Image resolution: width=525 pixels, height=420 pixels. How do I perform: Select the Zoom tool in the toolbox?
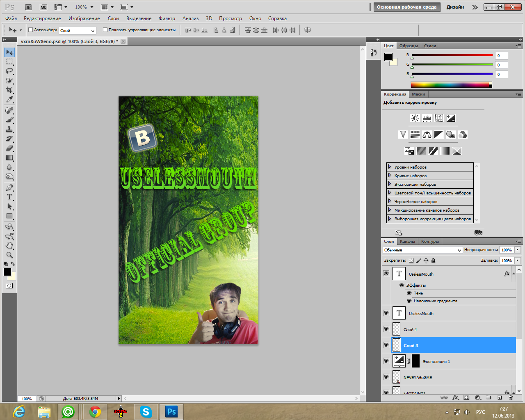pos(9,255)
